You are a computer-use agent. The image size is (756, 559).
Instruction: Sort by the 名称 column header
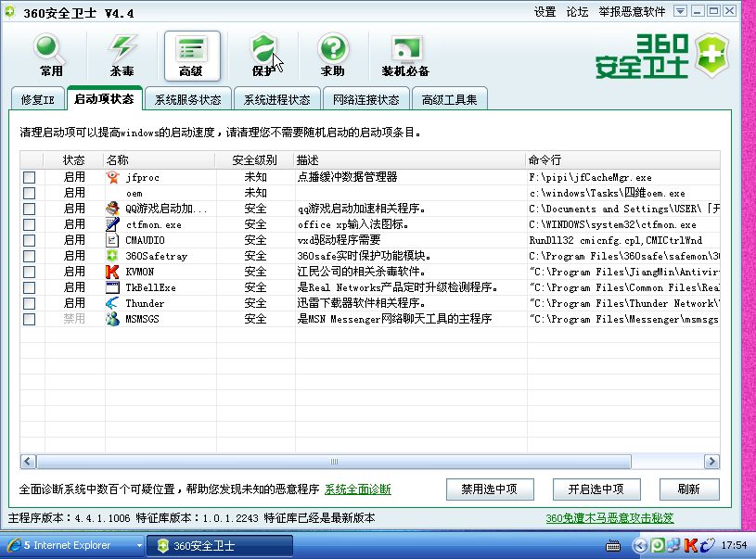click(160, 160)
